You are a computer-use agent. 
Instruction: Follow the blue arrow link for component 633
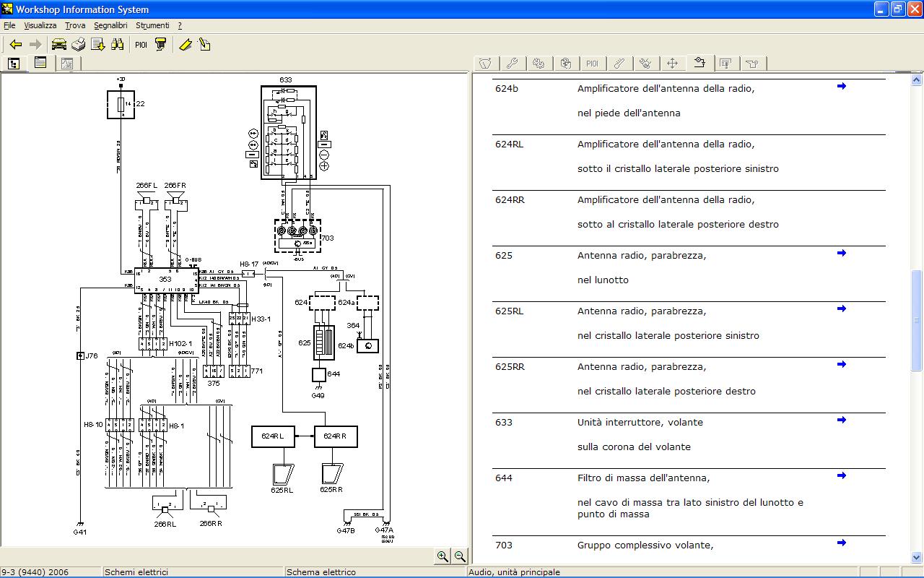pyautogui.click(x=841, y=420)
